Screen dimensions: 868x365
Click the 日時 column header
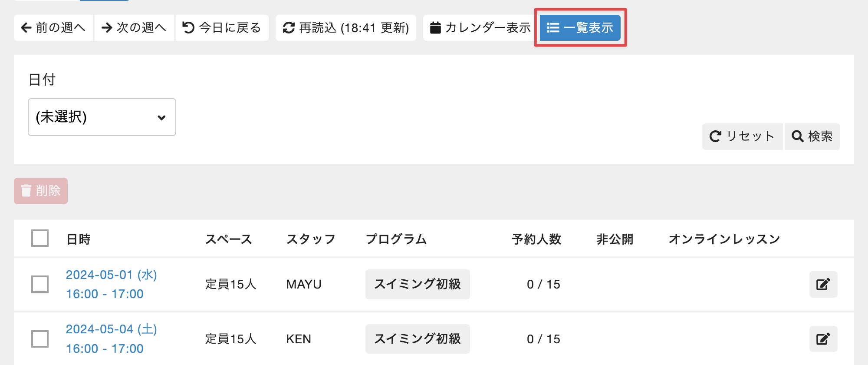pyautogui.click(x=79, y=239)
